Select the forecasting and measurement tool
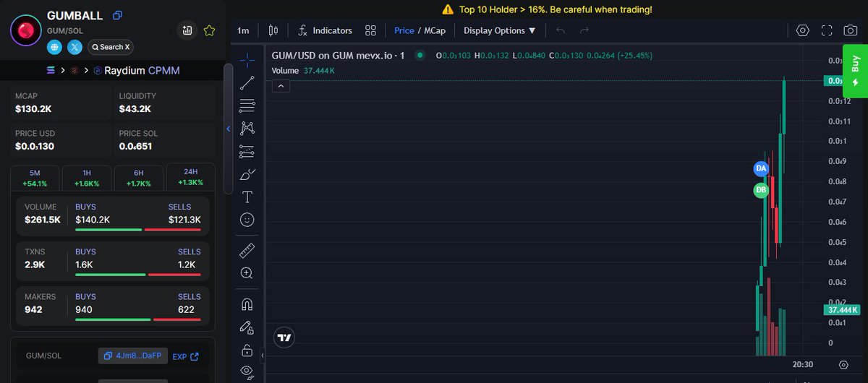868x383 pixels. click(x=247, y=151)
